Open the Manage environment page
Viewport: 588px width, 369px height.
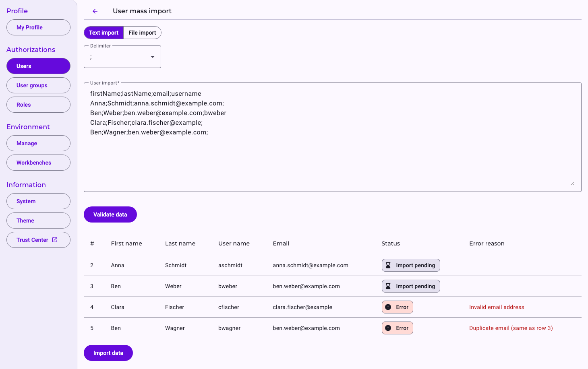[38, 143]
